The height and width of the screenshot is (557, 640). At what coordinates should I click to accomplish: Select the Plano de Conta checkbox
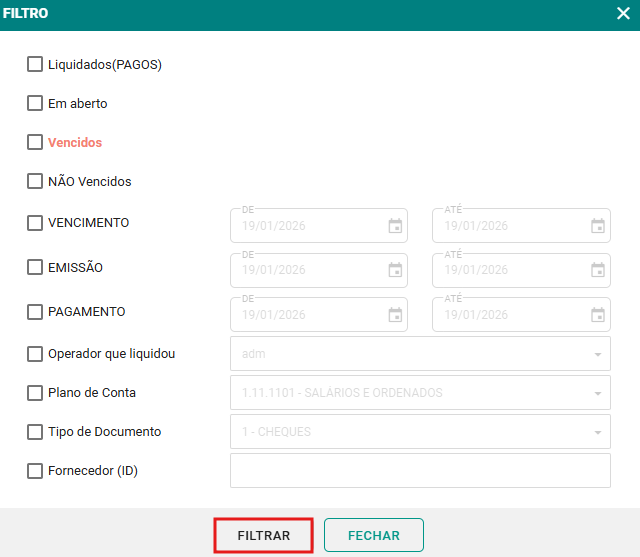(x=35, y=393)
